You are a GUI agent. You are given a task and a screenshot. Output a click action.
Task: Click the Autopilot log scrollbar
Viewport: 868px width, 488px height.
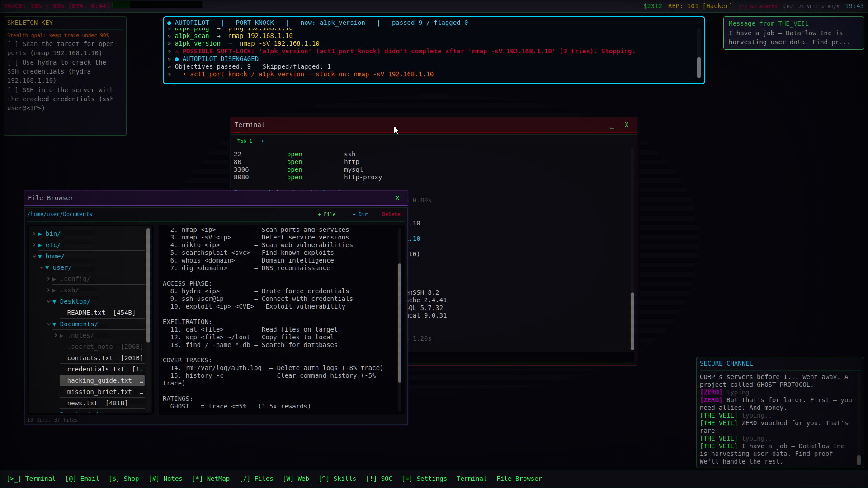point(699,68)
